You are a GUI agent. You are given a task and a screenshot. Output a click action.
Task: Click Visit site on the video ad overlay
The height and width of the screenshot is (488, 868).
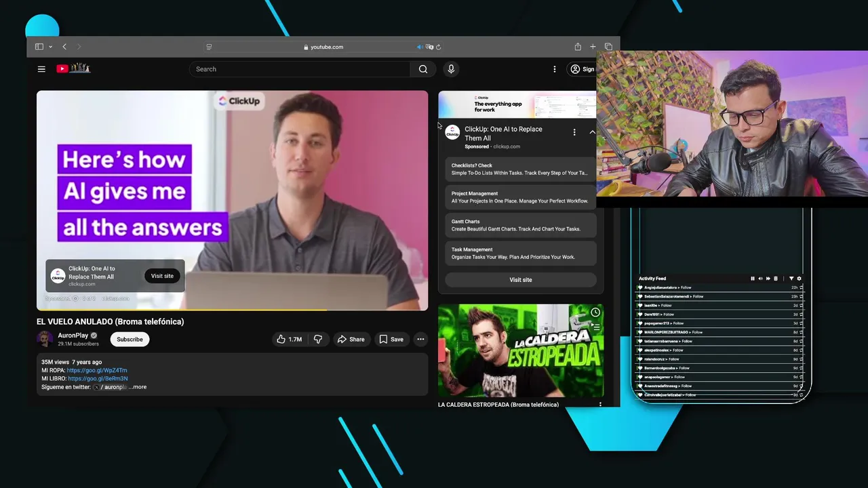pyautogui.click(x=162, y=276)
